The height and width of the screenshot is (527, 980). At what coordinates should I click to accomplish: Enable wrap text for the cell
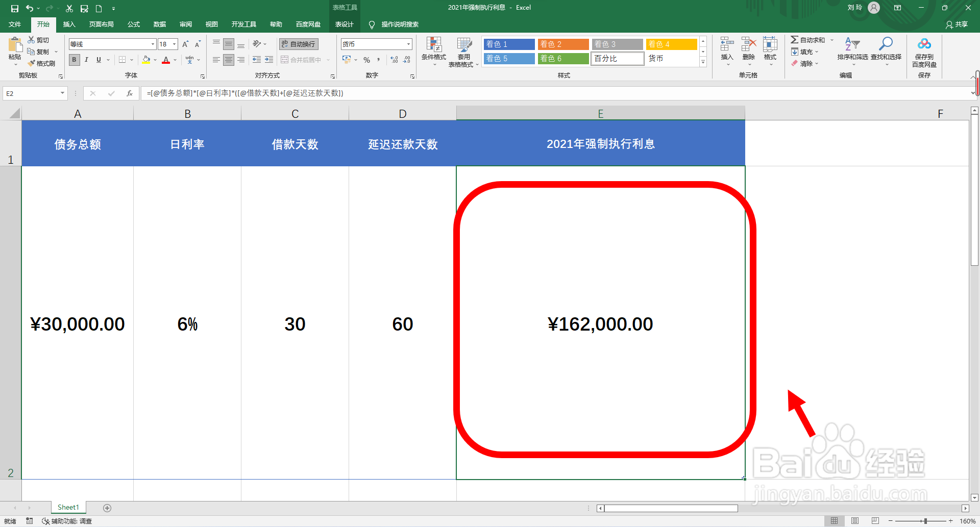coord(298,44)
